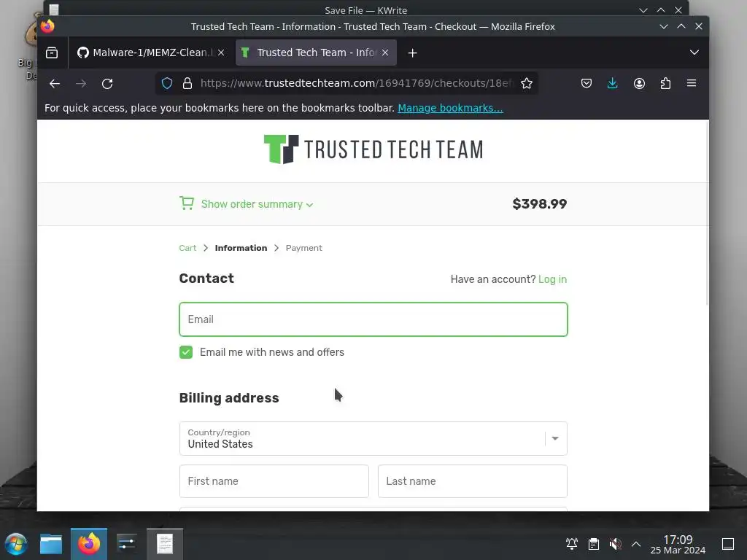Open the Firefox downloads panel
This screenshot has width=747, height=560.
coord(613,83)
